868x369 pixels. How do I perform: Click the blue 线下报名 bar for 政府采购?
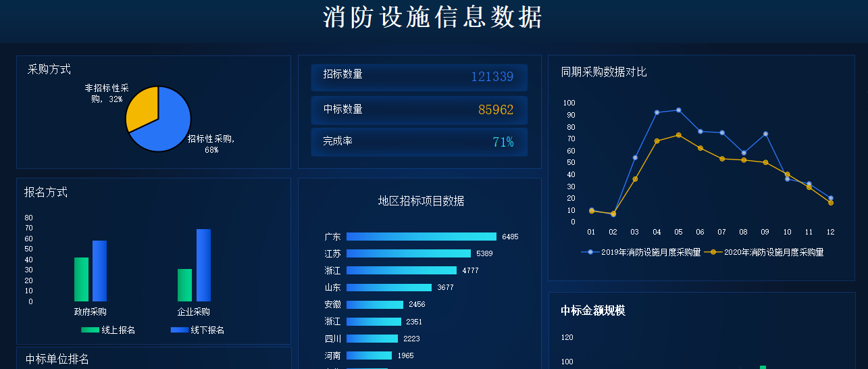[99, 271]
